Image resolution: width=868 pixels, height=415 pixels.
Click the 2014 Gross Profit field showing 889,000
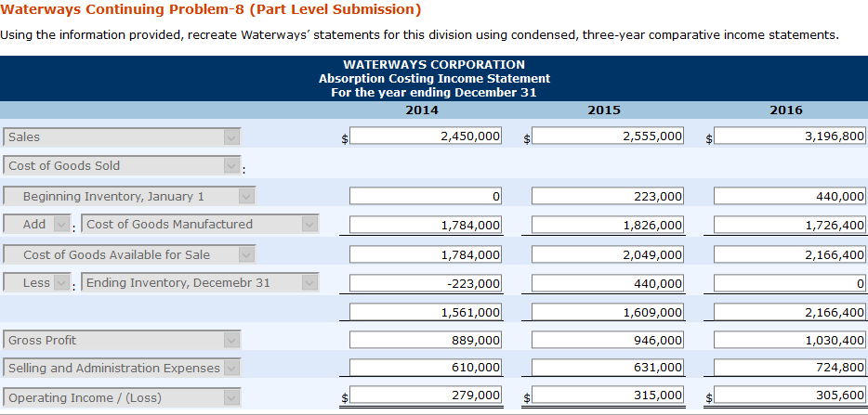point(425,340)
